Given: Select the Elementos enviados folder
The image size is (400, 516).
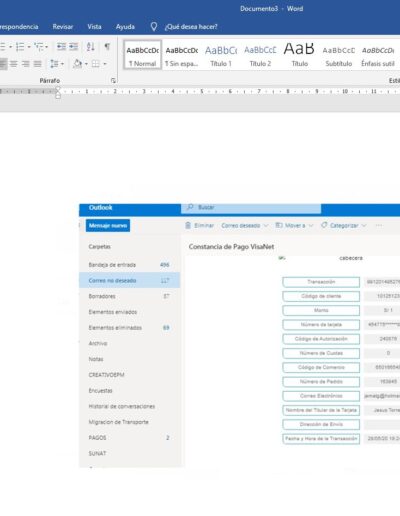Looking at the screenshot, I should 129,312.
